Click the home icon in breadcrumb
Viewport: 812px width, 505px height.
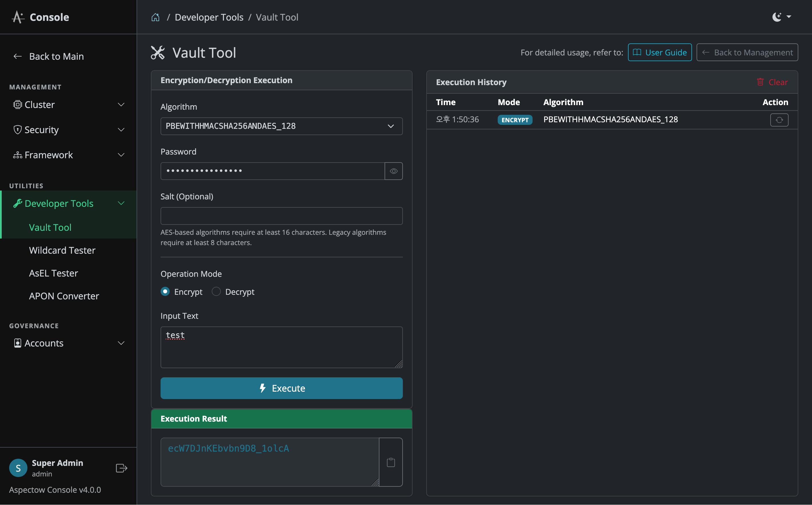click(x=155, y=17)
